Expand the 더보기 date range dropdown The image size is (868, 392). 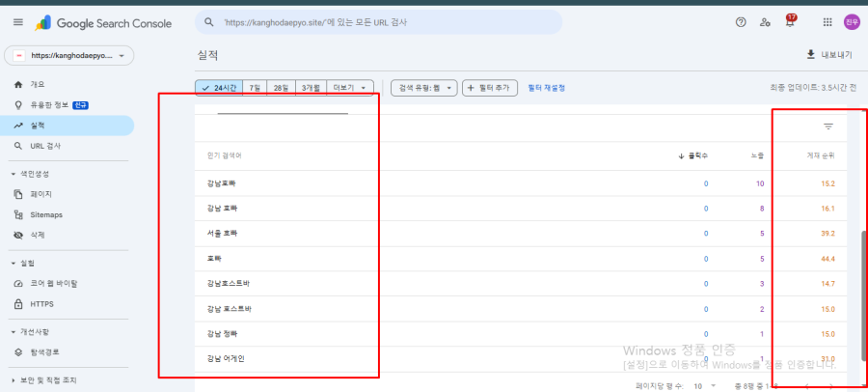350,88
